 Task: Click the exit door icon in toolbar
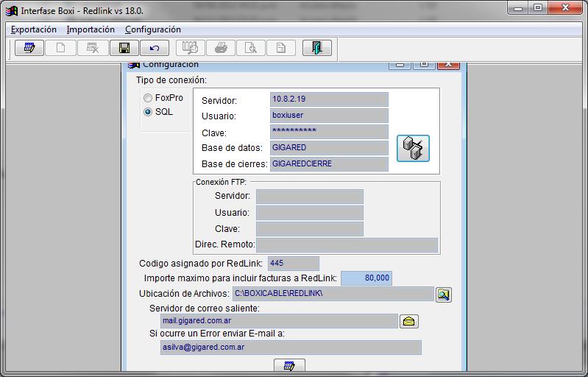[316, 49]
